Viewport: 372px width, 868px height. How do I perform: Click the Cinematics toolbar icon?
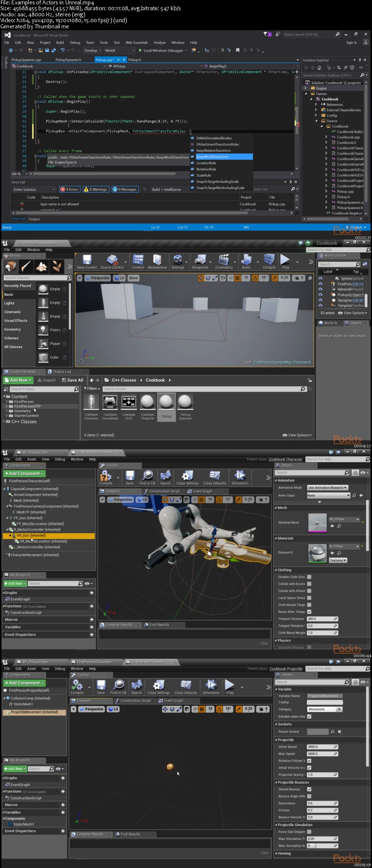click(224, 262)
